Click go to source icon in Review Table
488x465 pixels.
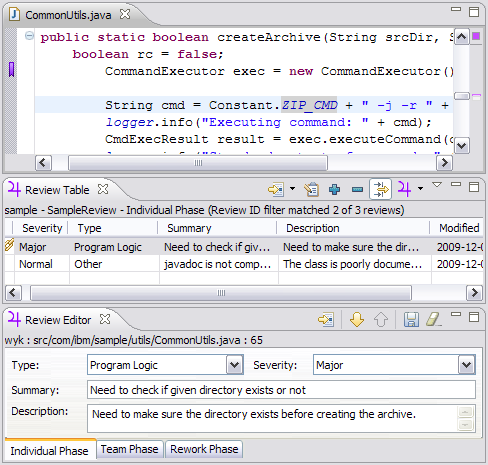276,189
